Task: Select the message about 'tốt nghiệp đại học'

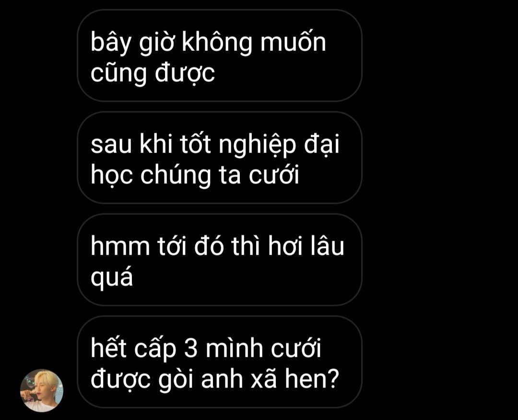Action: point(220,157)
